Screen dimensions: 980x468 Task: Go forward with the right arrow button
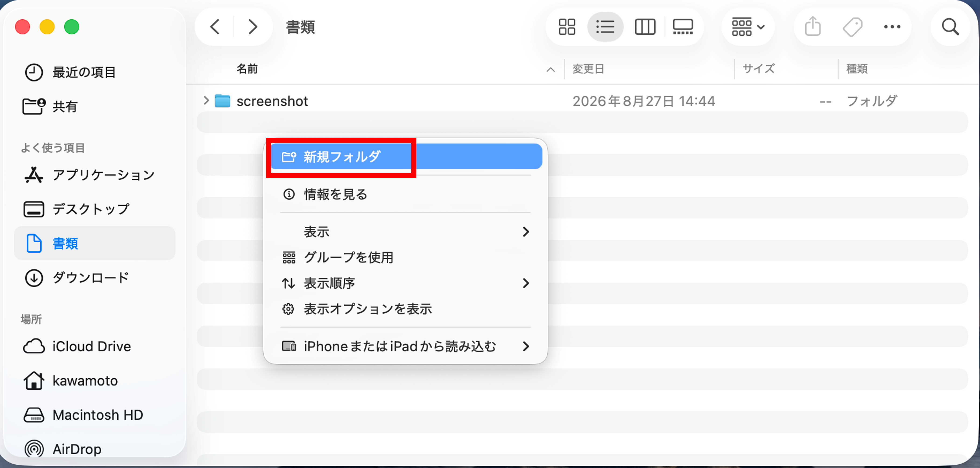pyautogui.click(x=253, y=27)
